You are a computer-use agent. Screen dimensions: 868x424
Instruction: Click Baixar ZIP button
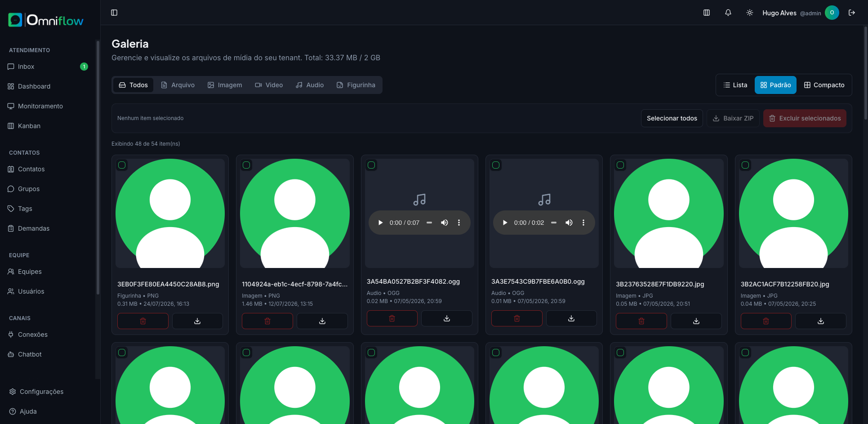(733, 118)
